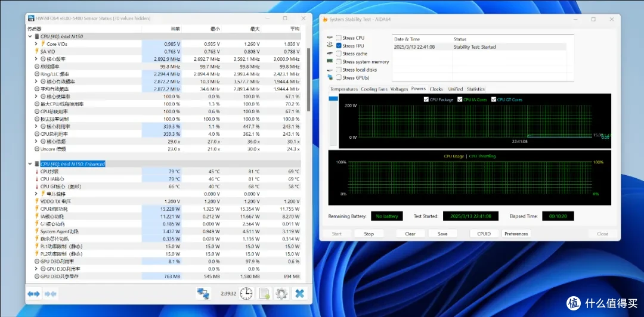The width and height of the screenshot is (644, 317).
Task: Switch to the Temperatures tab
Action: pos(344,89)
